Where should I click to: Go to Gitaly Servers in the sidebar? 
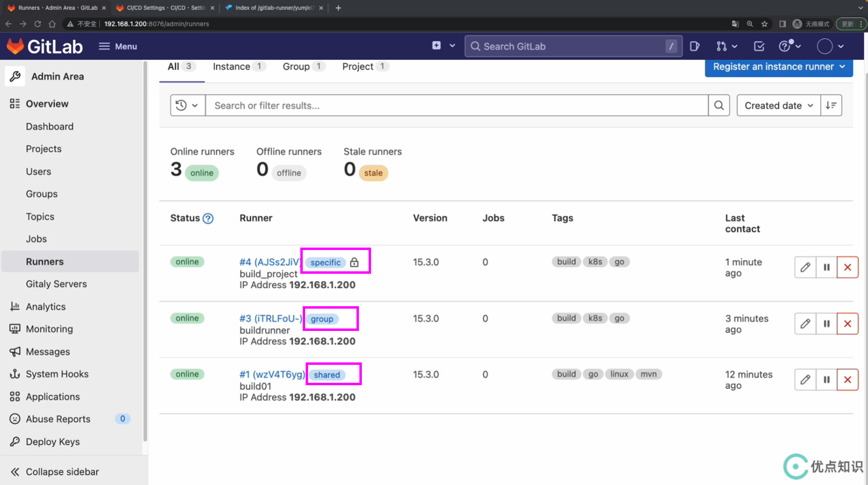[x=56, y=284]
